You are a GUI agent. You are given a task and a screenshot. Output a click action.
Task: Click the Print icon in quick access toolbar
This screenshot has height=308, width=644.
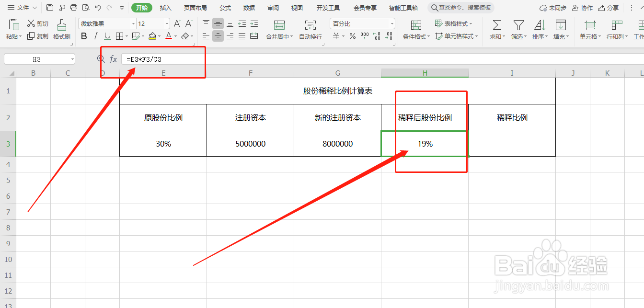click(73, 7)
